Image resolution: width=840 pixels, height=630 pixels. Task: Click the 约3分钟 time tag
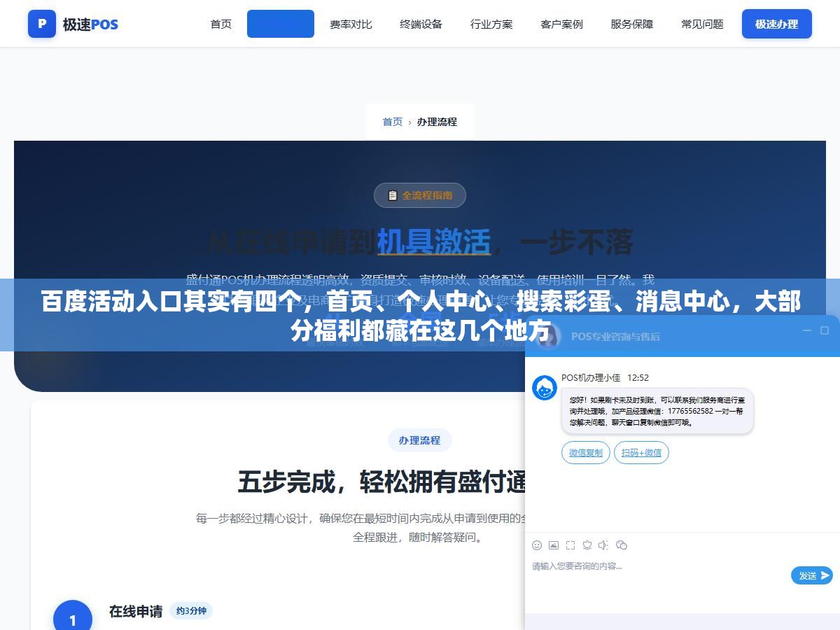191,611
